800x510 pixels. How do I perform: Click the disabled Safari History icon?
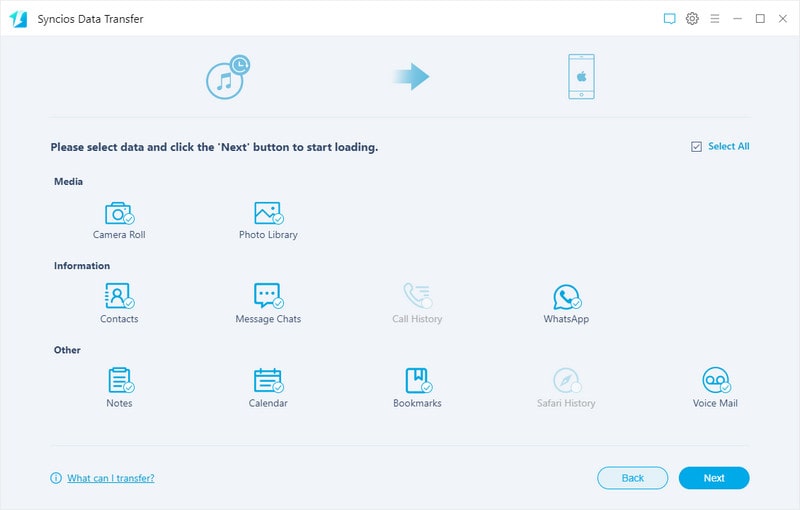pyautogui.click(x=567, y=380)
